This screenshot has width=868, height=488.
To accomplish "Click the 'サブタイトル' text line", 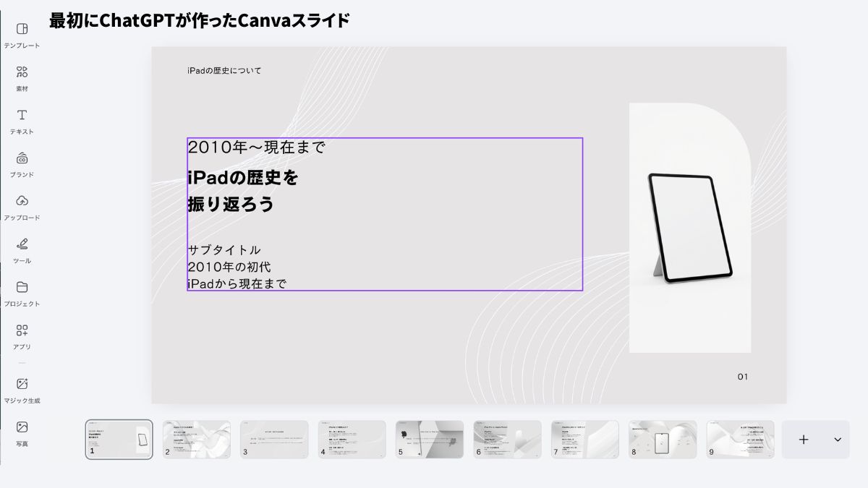I will pyautogui.click(x=224, y=249).
